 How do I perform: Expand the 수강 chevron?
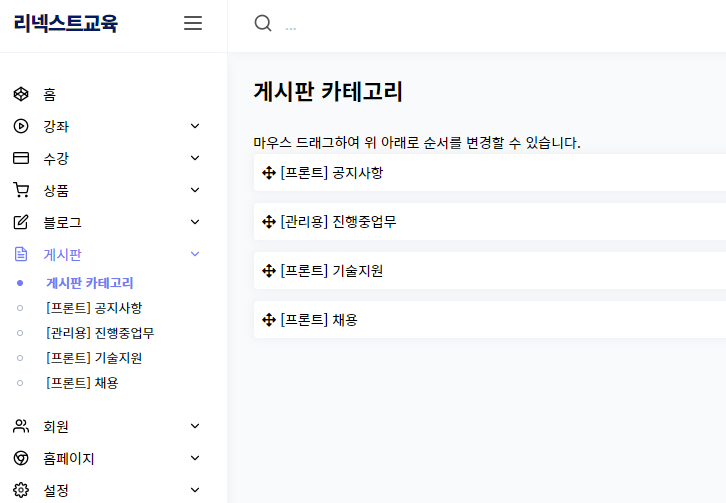pyautogui.click(x=195, y=158)
